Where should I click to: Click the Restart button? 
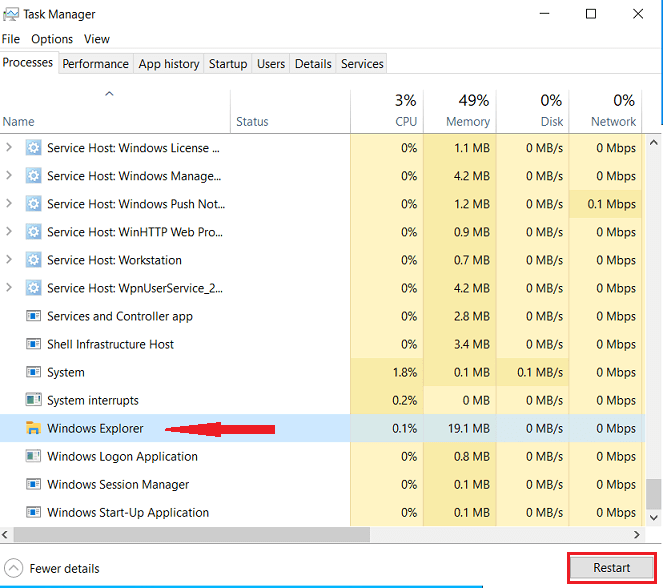(x=611, y=568)
